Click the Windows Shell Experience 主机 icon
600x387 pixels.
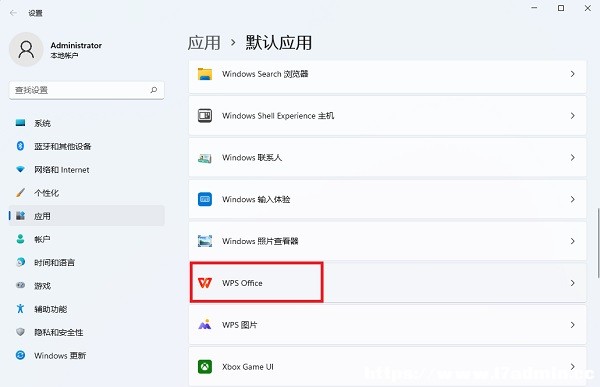point(205,116)
